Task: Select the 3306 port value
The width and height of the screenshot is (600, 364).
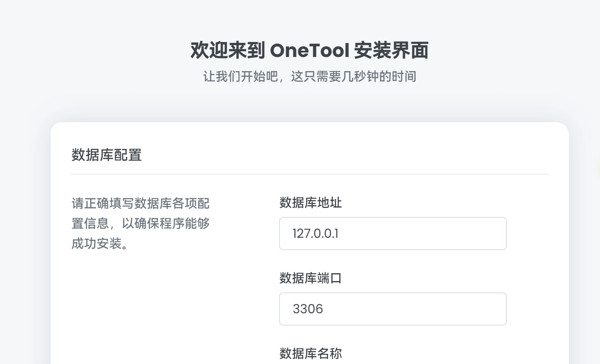Action: click(x=307, y=309)
